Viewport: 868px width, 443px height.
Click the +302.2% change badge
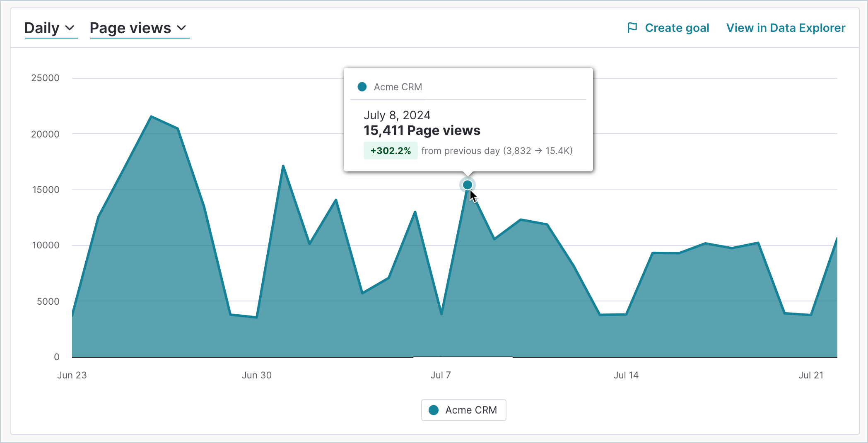391,151
